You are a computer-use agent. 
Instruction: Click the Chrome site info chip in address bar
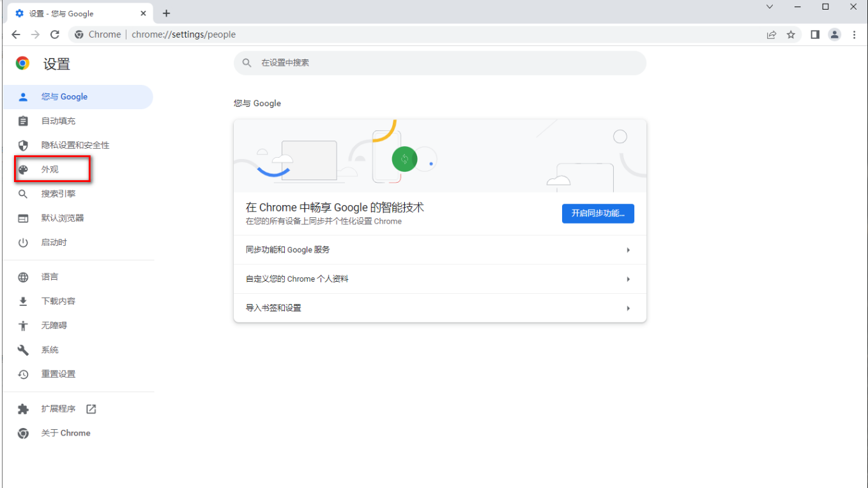(98, 34)
